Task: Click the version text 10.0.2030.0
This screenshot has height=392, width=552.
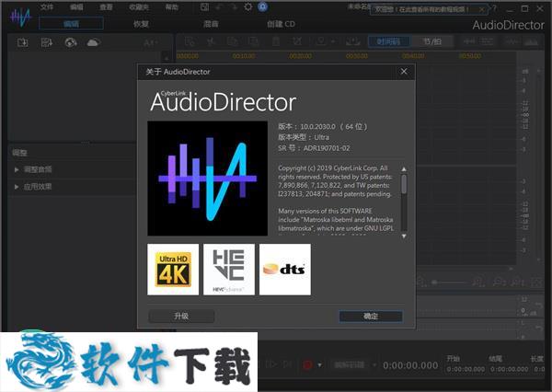Action: point(317,126)
